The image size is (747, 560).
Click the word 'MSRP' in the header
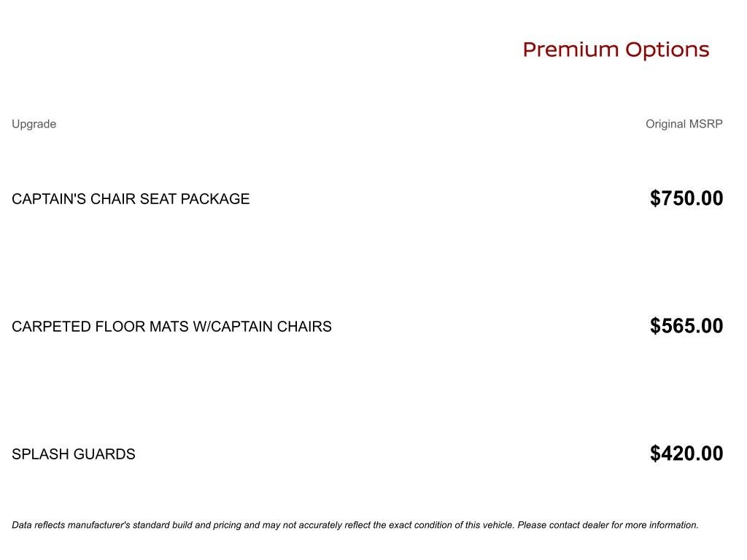click(x=706, y=124)
